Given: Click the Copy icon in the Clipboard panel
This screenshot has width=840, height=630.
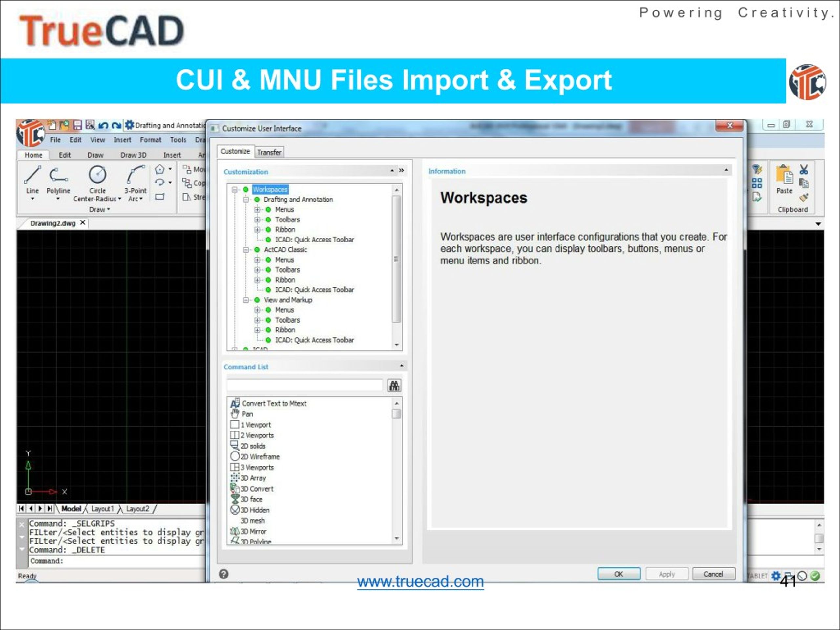Looking at the screenshot, I should pos(804,183).
